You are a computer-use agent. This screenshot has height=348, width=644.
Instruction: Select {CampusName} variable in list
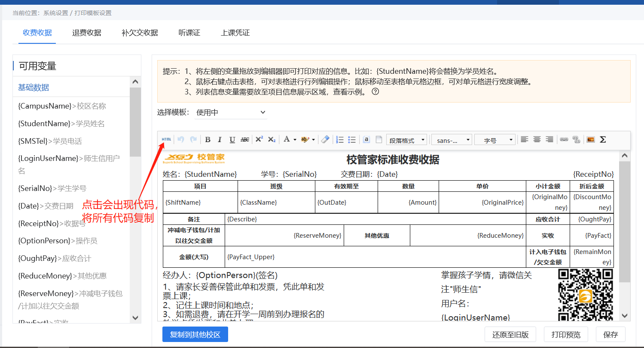[x=62, y=106]
